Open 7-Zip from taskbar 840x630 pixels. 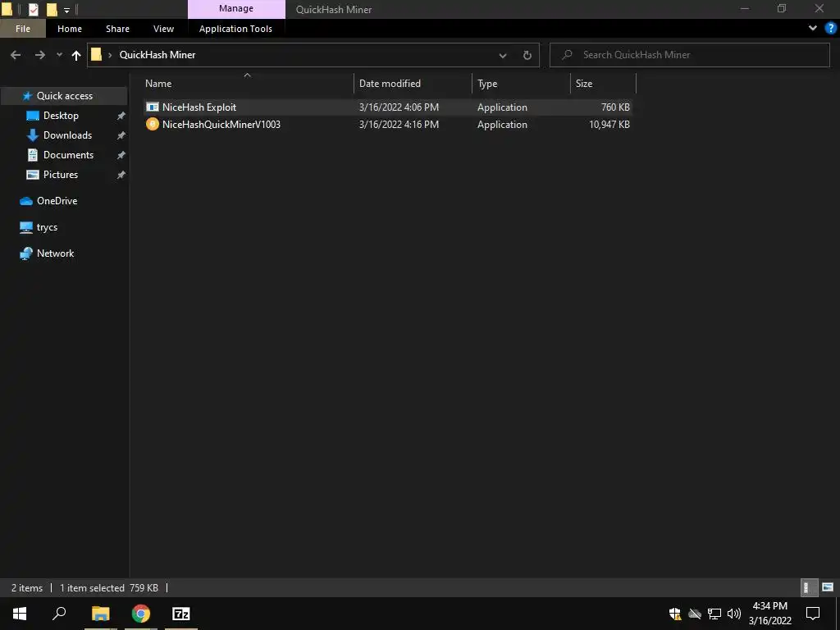pyautogui.click(x=181, y=614)
